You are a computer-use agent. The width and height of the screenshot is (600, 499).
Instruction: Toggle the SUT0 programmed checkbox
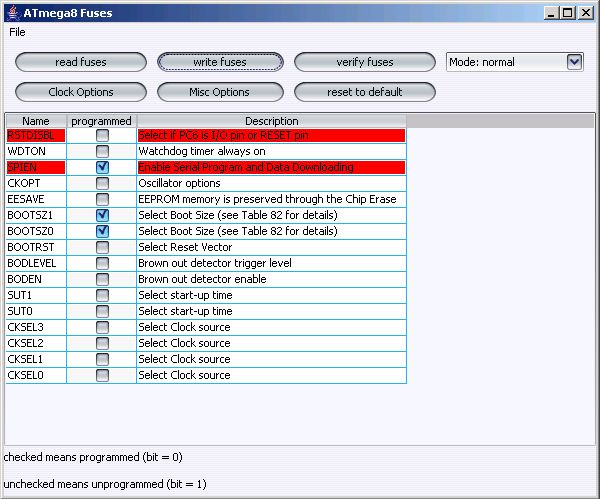[x=102, y=311]
